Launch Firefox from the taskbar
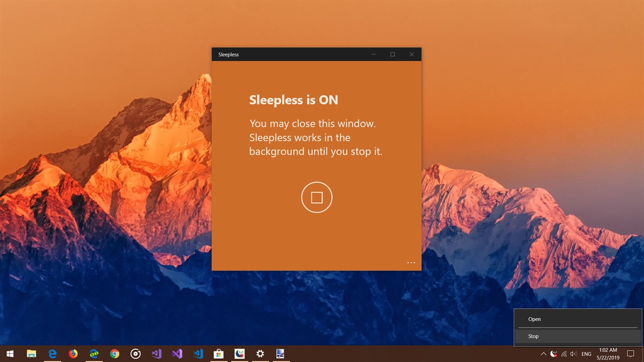This screenshot has width=644, height=362. (72, 354)
